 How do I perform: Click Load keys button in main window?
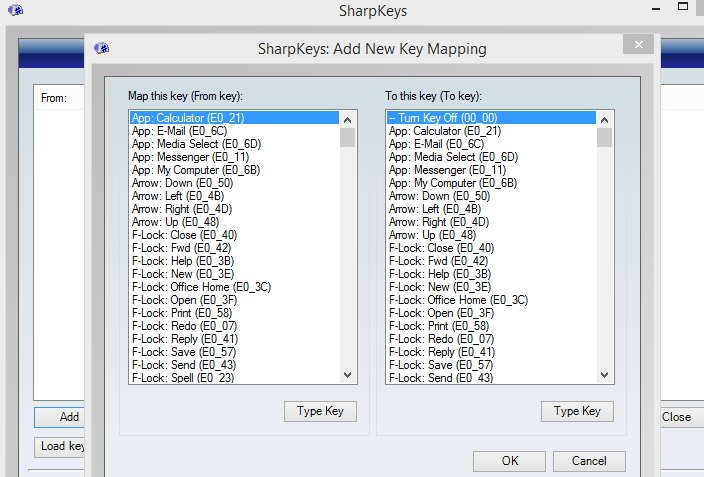click(x=59, y=446)
